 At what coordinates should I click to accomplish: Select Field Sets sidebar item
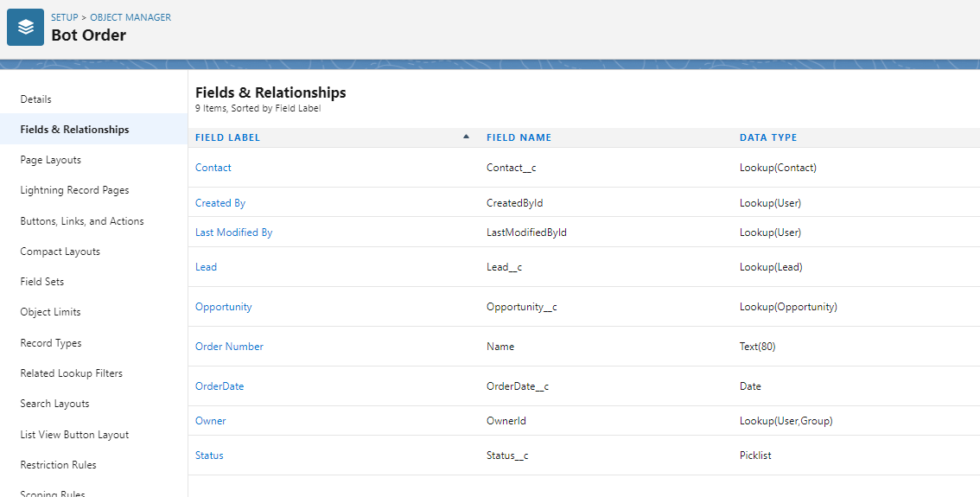[x=42, y=282]
